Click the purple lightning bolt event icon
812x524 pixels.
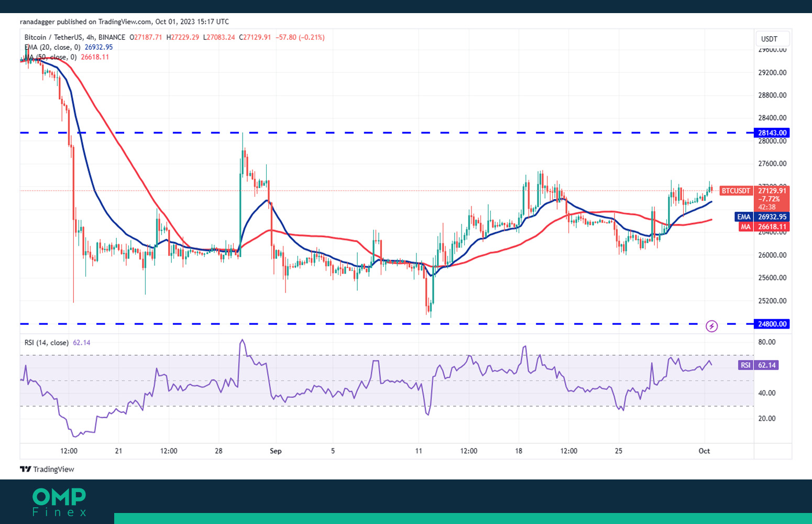tap(711, 326)
